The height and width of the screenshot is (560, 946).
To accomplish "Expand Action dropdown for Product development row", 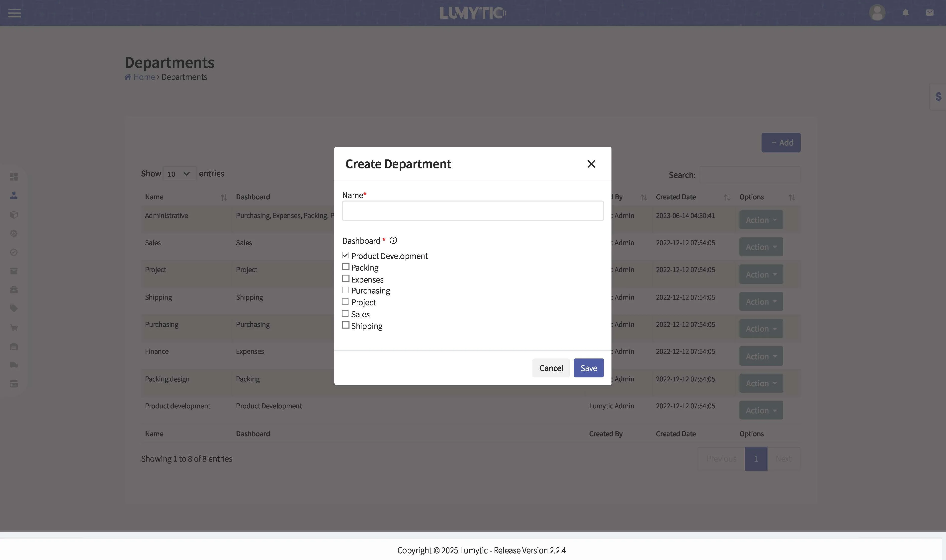I will 761,410.
